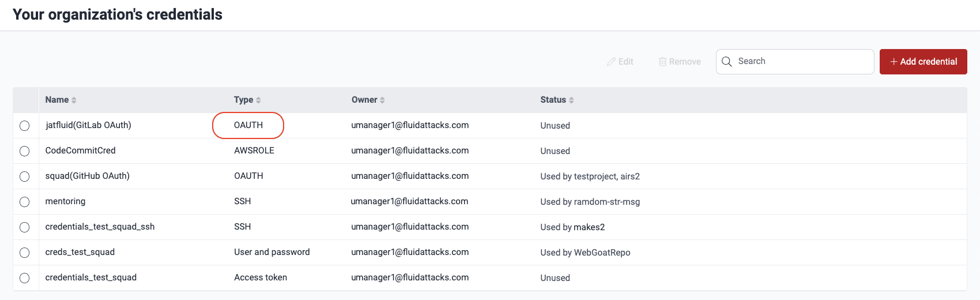Click the credentials_test_squad name cell
Screen dimensions: 980x300
pos(91,277)
